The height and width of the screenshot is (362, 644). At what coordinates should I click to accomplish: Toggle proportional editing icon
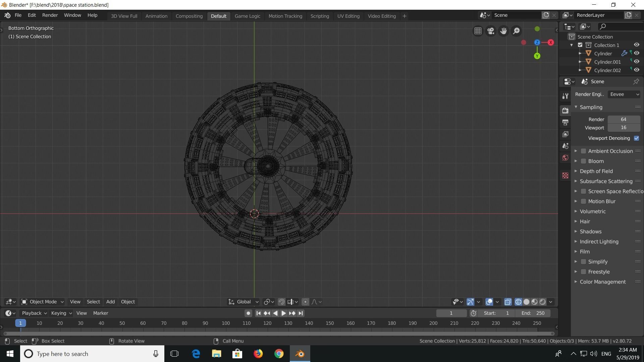[x=305, y=302]
